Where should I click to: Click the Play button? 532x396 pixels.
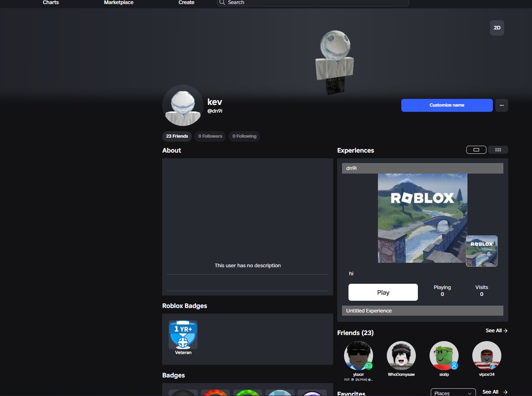(x=383, y=292)
